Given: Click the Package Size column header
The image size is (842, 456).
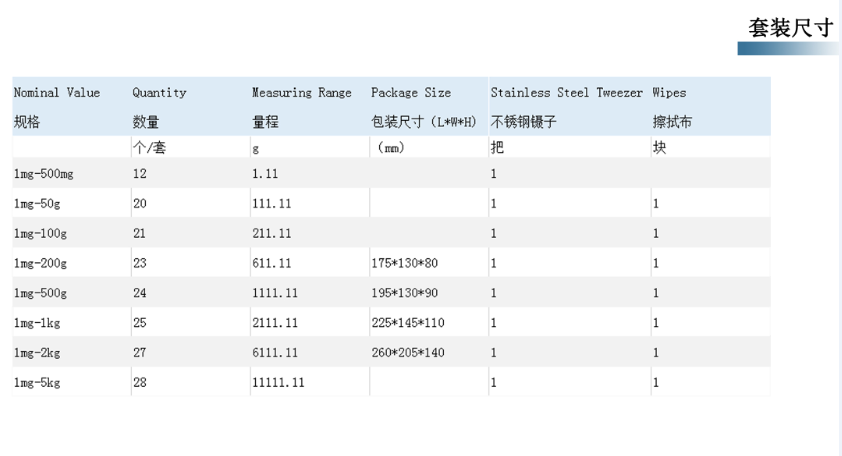Looking at the screenshot, I should (411, 93).
